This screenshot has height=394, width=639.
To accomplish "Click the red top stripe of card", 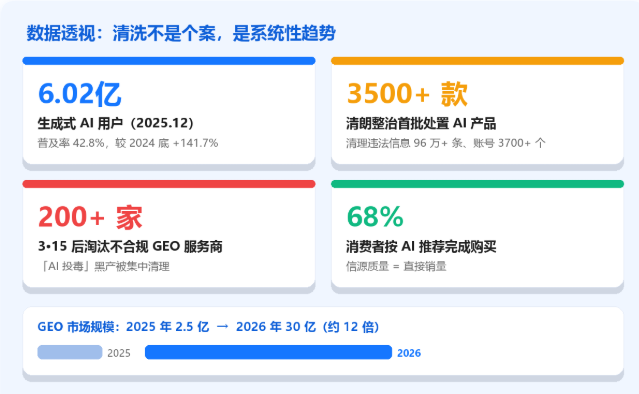I will [x=169, y=184].
